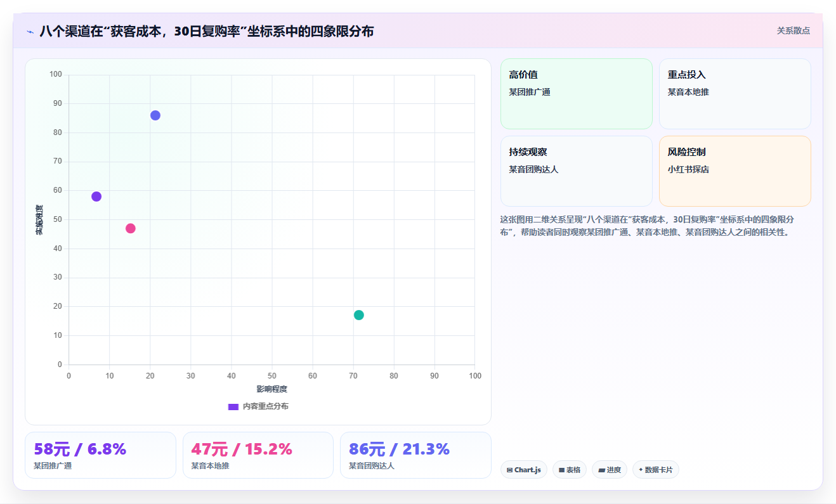Click the blue data point near 86

[x=155, y=115]
